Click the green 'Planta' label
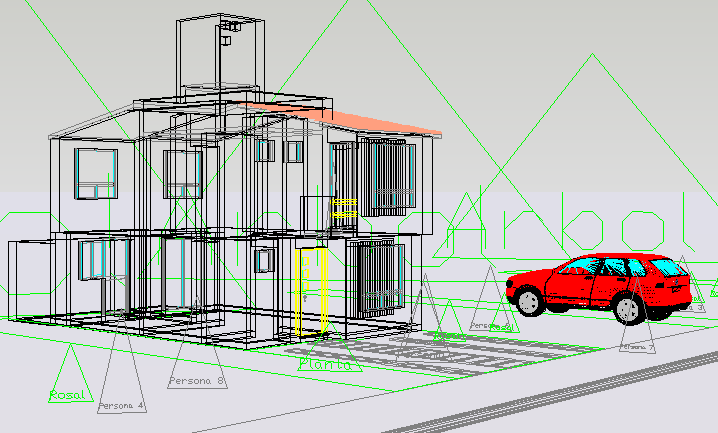The height and width of the screenshot is (433, 718). (x=327, y=364)
